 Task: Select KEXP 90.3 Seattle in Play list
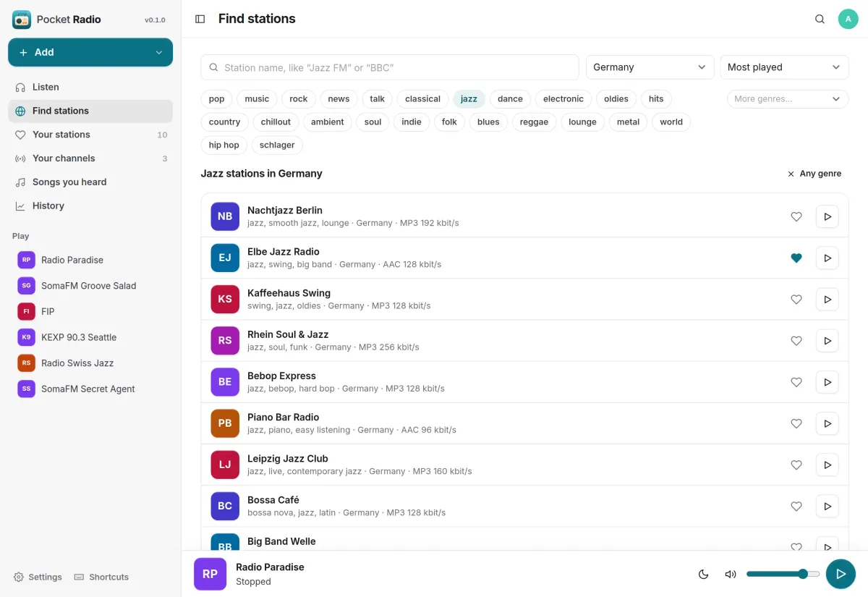point(90,337)
